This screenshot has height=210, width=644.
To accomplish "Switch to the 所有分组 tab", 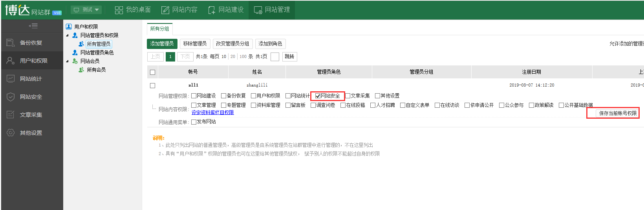I will pos(159,29).
